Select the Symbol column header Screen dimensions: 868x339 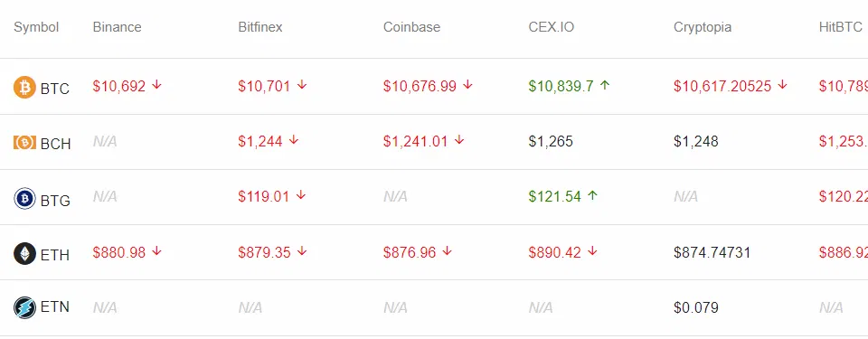click(x=36, y=27)
